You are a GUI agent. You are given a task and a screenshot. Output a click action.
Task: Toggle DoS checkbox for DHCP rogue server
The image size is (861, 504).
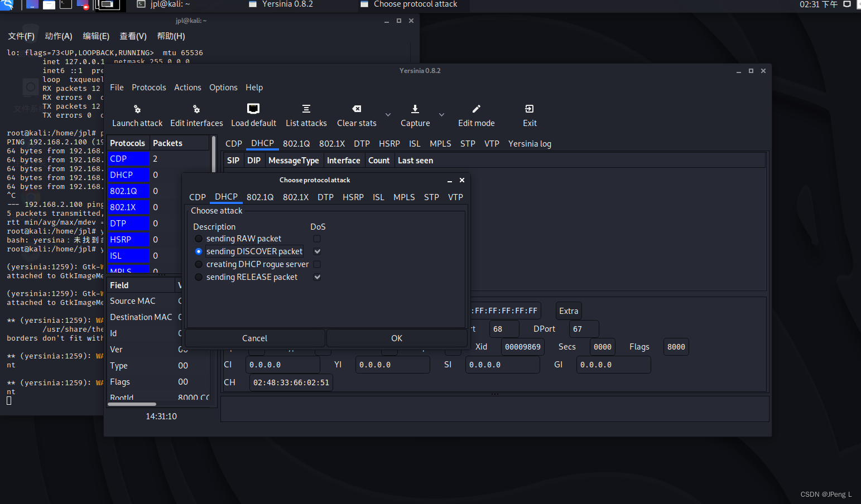point(317,264)
